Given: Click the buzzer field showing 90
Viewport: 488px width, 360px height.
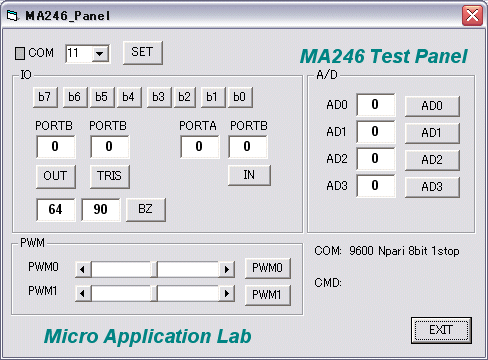Looking at the screenshot, I should (x=101, y=209).
